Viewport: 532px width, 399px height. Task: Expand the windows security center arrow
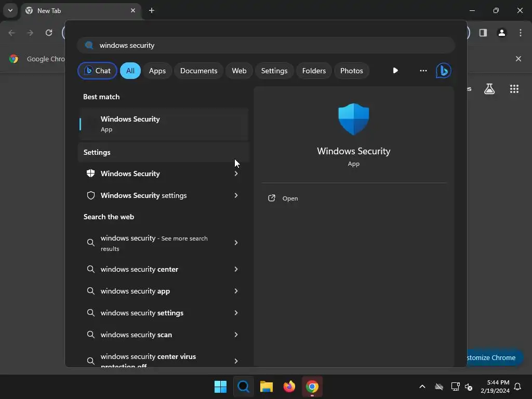point(236,269)
